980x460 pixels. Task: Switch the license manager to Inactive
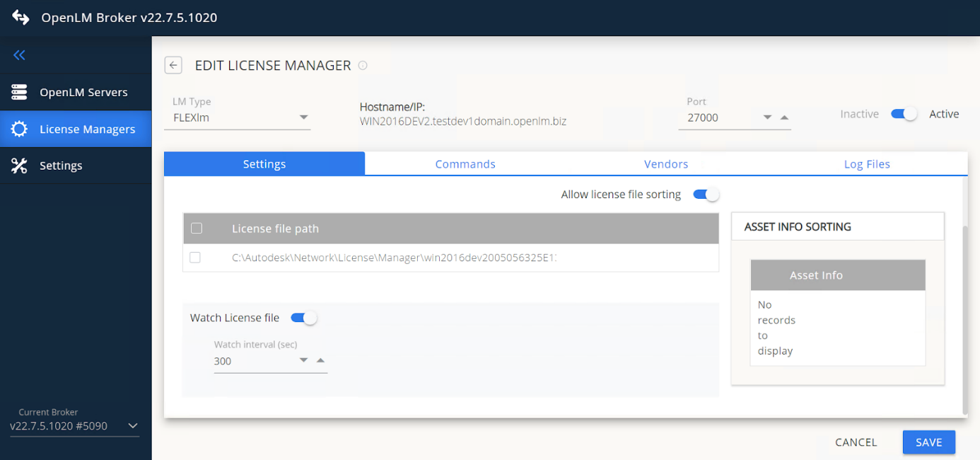pos(904,113)
